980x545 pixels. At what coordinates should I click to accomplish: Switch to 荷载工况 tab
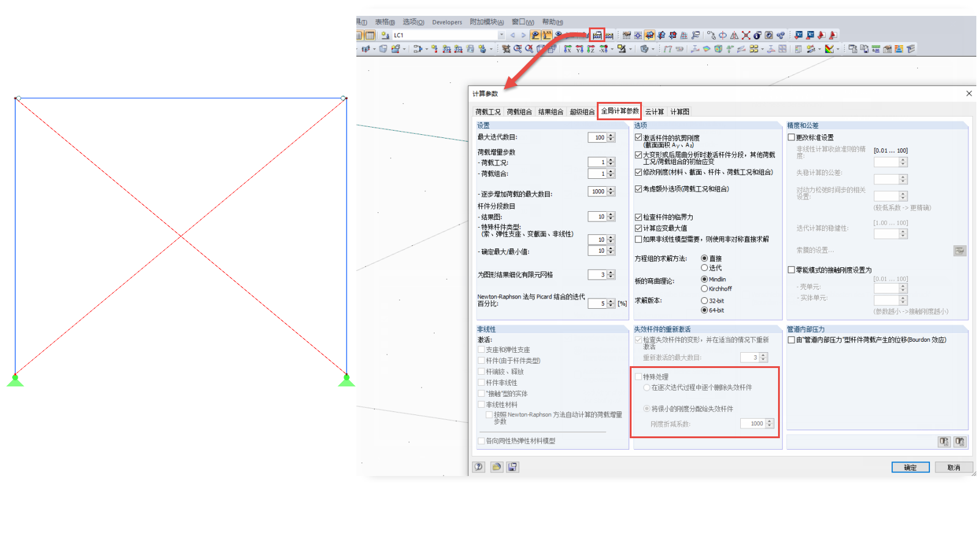tap(488, 112)
